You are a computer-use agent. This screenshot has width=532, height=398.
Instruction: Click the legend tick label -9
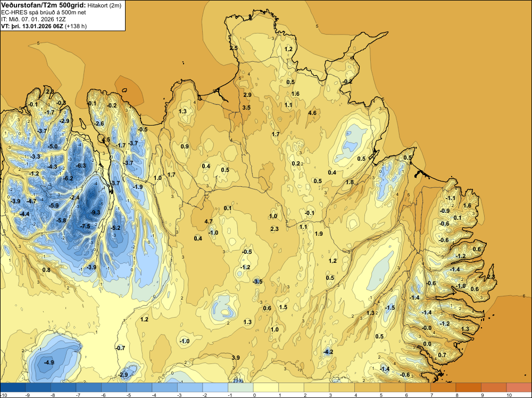[x=28, y=395]
